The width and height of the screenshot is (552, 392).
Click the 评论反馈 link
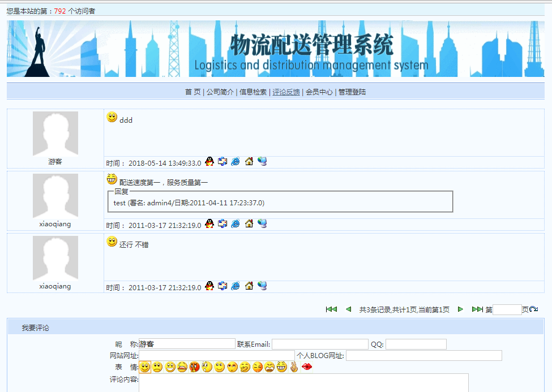[286, 91]
